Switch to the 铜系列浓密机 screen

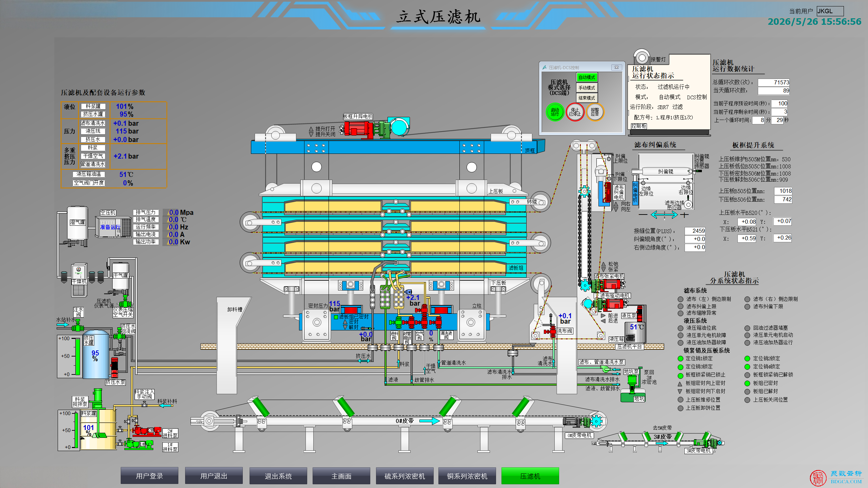[467, 476]
